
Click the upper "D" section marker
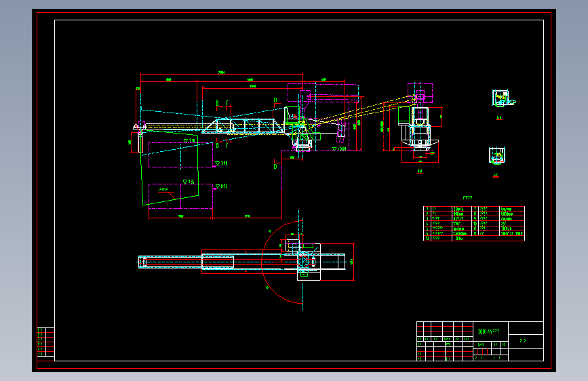(275, 100)
